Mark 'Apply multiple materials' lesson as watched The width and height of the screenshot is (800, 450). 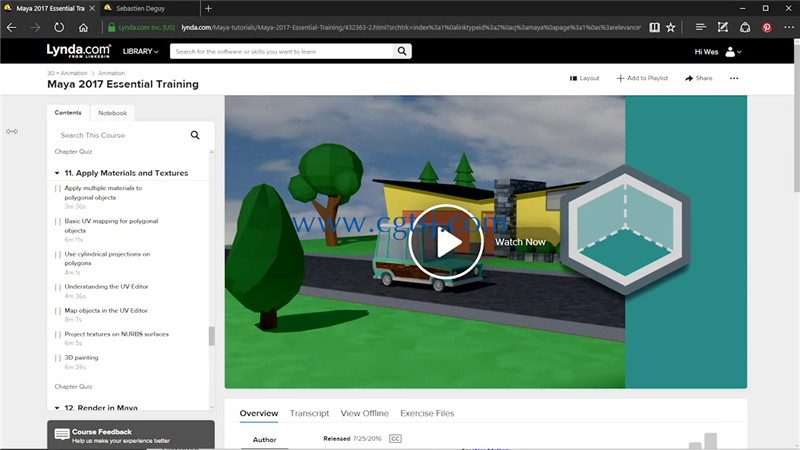point(58,189)
